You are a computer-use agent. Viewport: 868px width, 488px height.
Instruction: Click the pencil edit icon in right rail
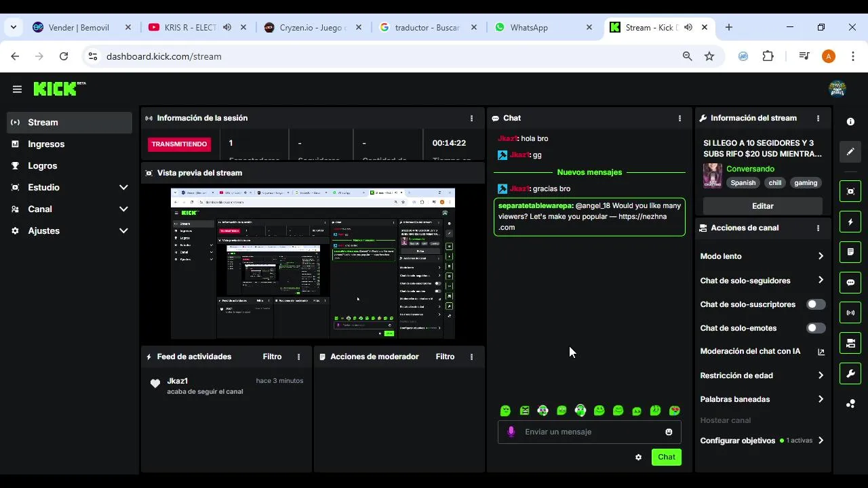(850, 152)
